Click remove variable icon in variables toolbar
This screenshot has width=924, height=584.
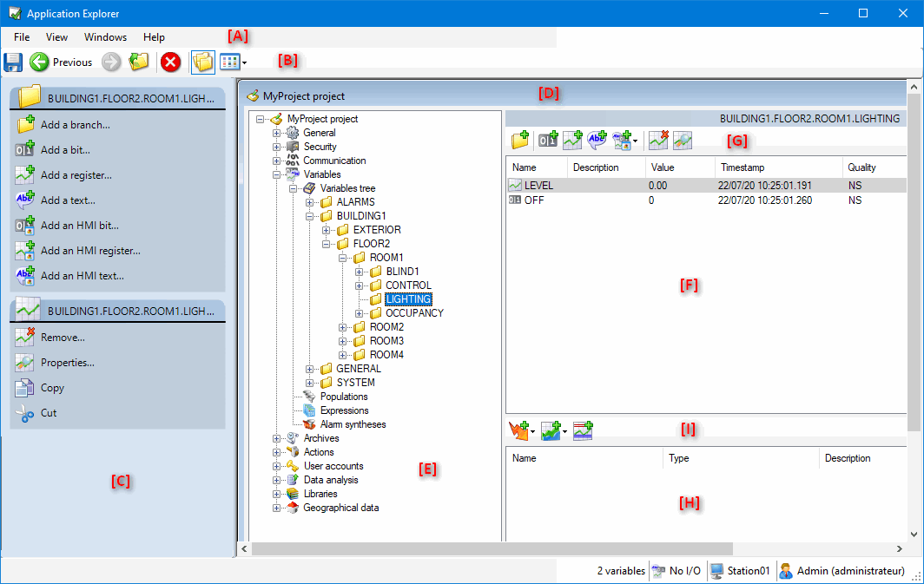[657, 139]
